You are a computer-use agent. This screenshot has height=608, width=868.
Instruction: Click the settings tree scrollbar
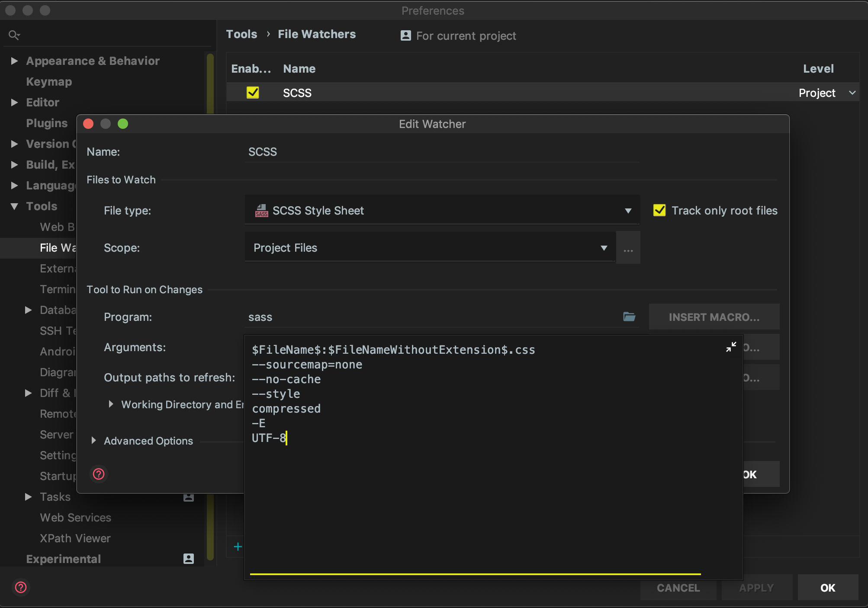pos(210,306)
